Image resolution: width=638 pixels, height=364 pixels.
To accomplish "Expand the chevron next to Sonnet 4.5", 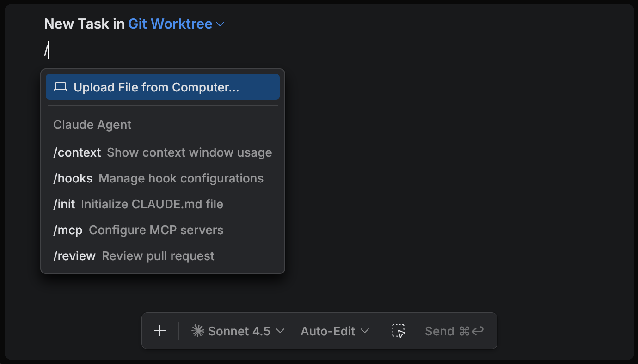I will coord(280,331).
